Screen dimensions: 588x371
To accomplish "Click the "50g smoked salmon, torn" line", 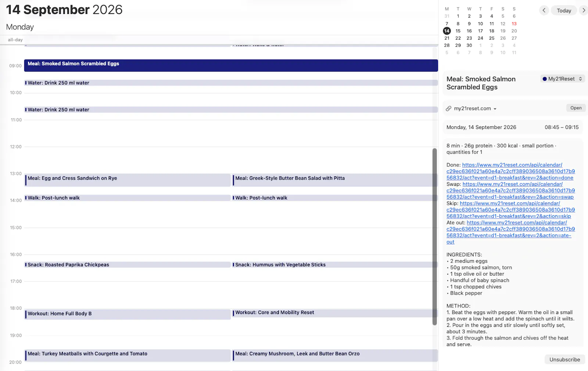I will tap(479, 267).
